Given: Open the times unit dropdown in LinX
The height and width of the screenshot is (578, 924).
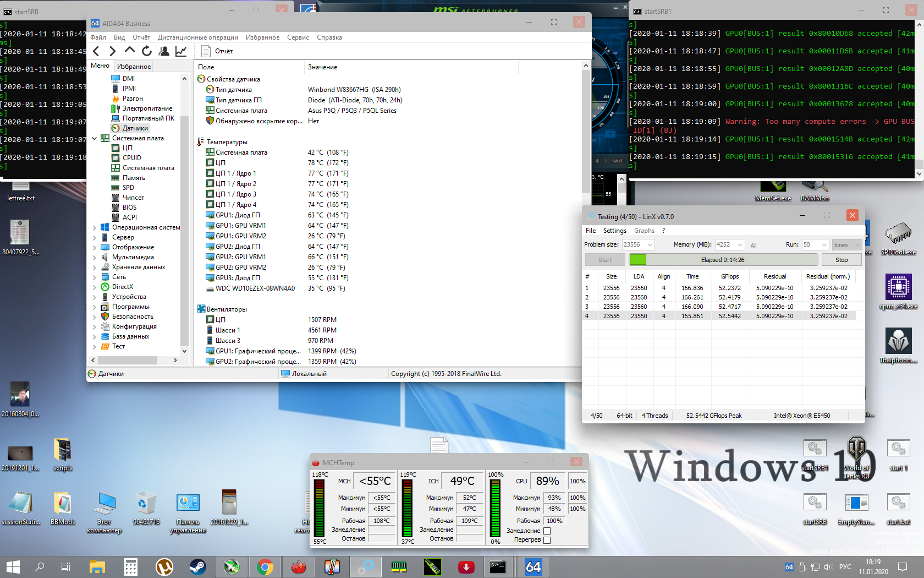Looking at the screenshot, I should click(x=847, y=245).
